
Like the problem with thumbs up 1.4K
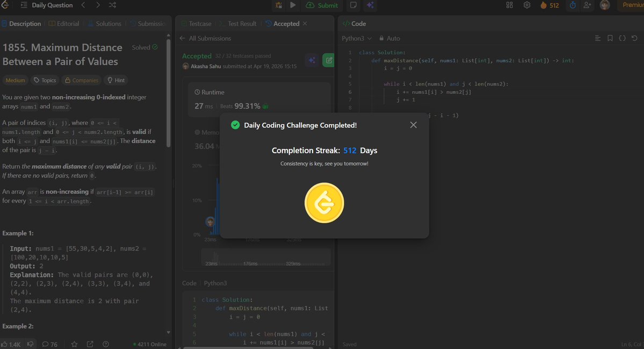tap(11, 345)
